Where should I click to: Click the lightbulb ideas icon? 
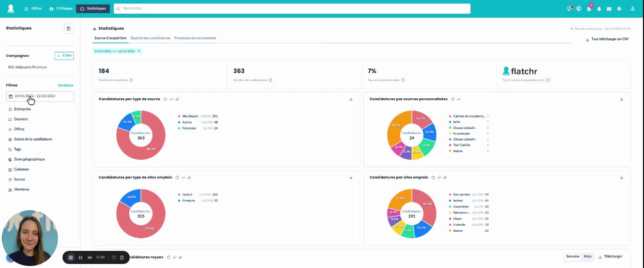(569, 9)
